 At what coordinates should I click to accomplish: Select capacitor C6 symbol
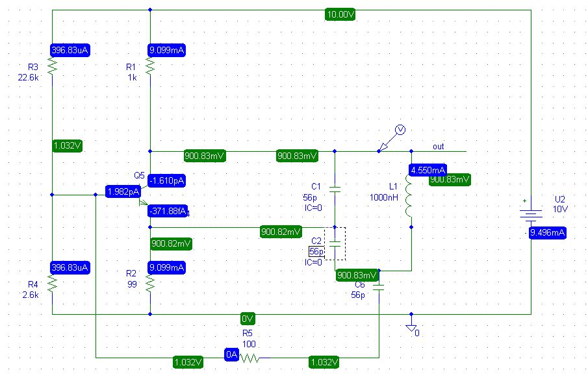pyautogui.click(x=379, y=287)
